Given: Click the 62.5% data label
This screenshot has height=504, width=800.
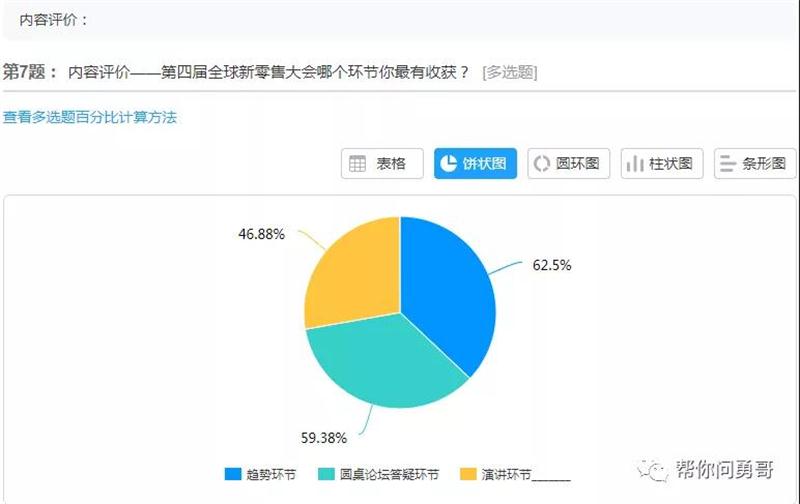Looking at the screenshot, I should (x=552, y=266).
